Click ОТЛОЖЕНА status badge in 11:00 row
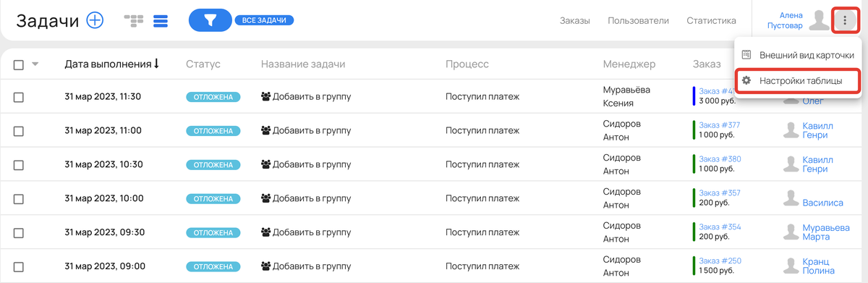This screenshot has height=283, width=868. pyautogui.click(x=213, y=131)
